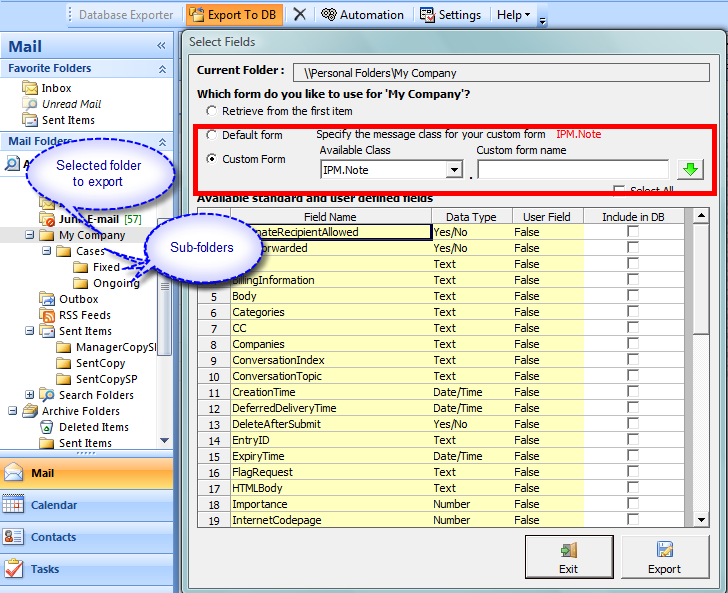This screenshot has width=728, height=593.
Task: Click the Export To DB toolbar button
Action: (x=234, y=15)
